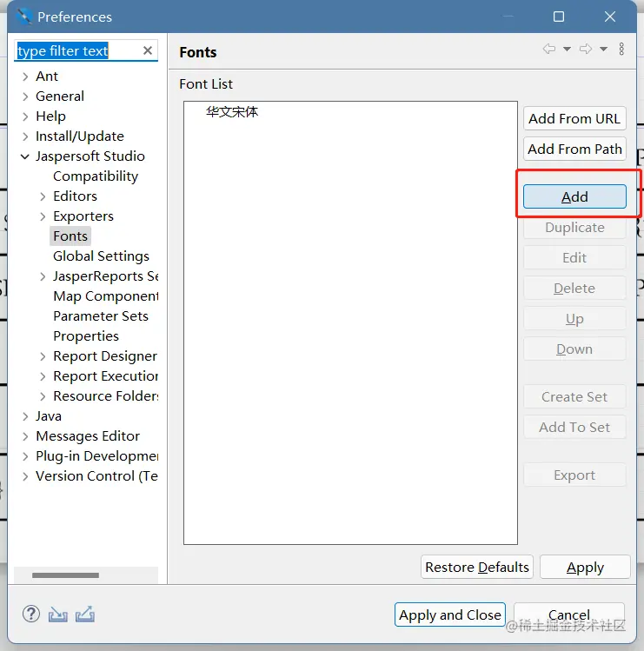The width and height of the screenshot is (644, 651).
Task: Click the Create Set button
Action: pos(574,397)
